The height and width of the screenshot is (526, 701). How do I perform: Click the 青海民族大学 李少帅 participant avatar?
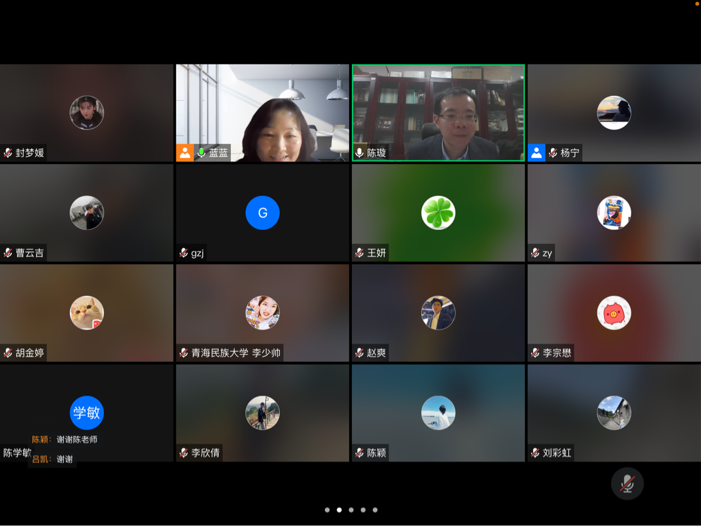[263, 313]
